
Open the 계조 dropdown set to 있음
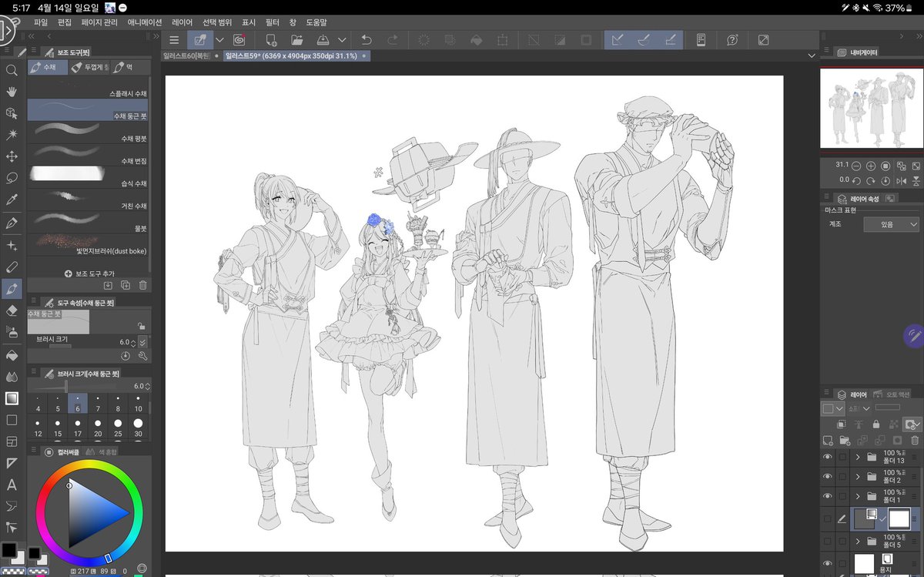891,224
